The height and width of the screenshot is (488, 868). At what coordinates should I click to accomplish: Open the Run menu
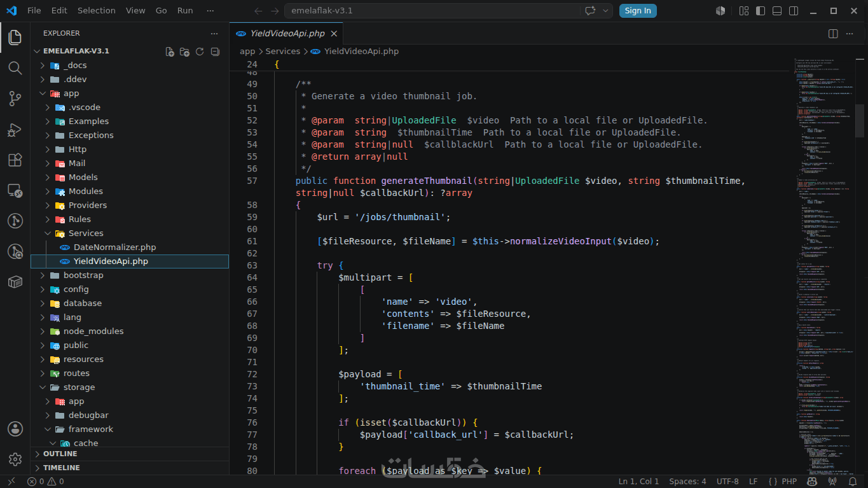point(185,11)
